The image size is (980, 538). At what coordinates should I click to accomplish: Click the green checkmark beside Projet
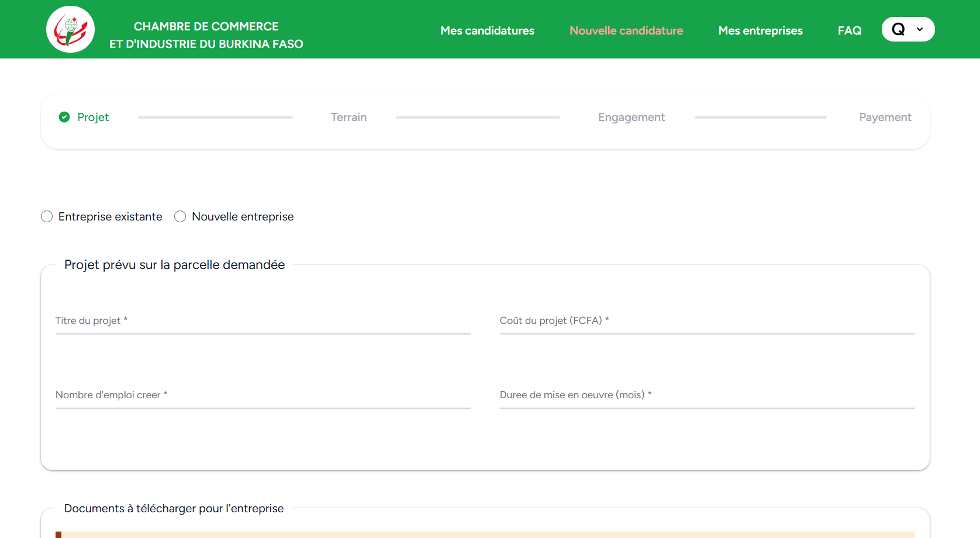coord(64,117)
